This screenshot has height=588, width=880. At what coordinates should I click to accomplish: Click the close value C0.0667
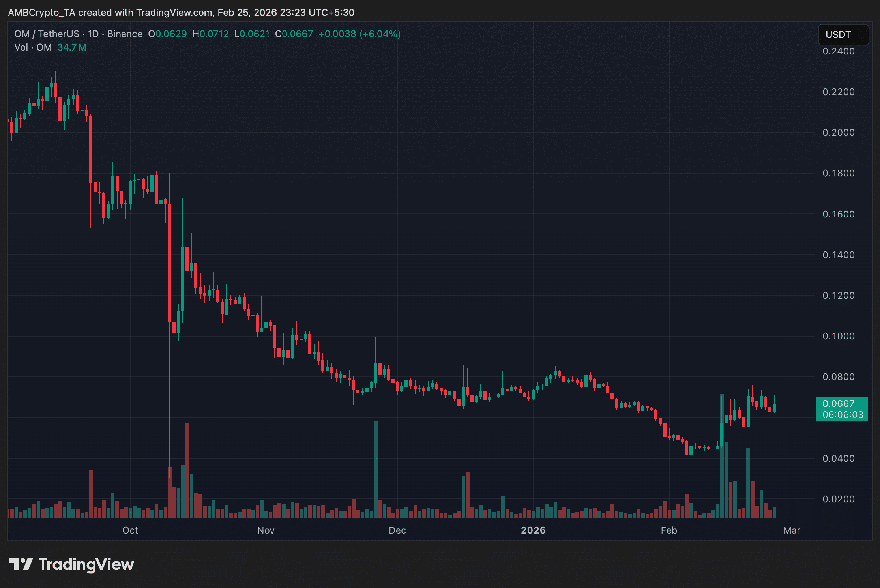click(294, 34)
